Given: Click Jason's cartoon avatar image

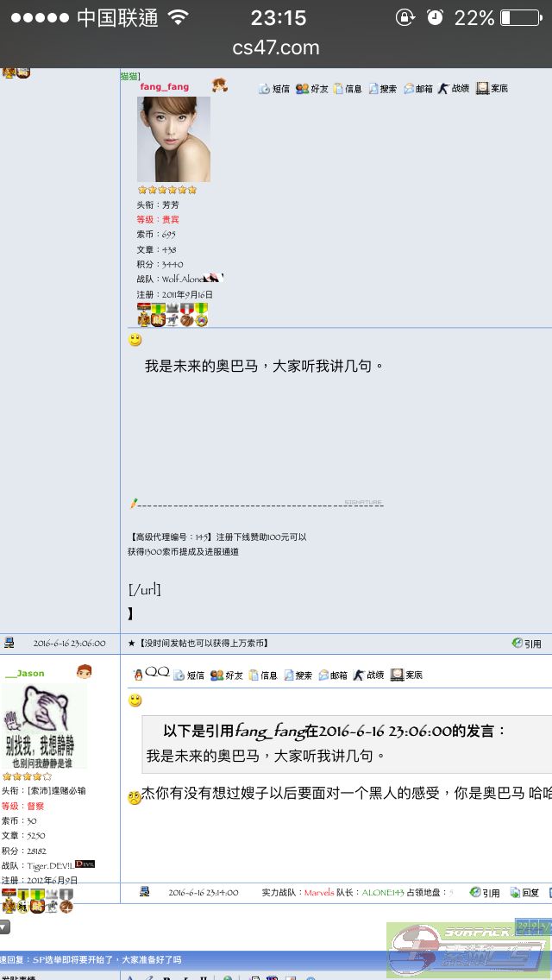Looking at the screenshot, I should pyautogui.click(x=44, y=726).
